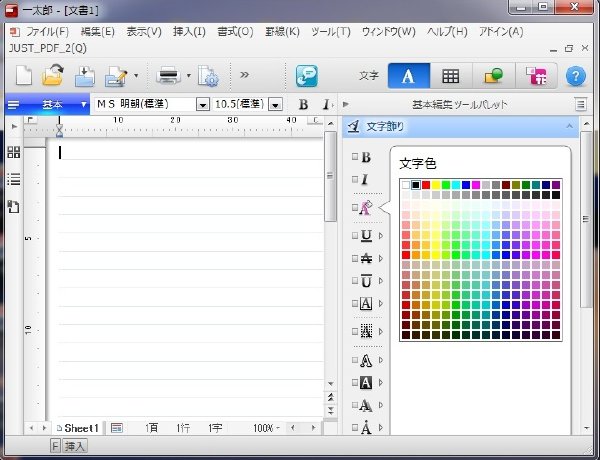Open the ツール(T) menu

[x=331, y=31]
